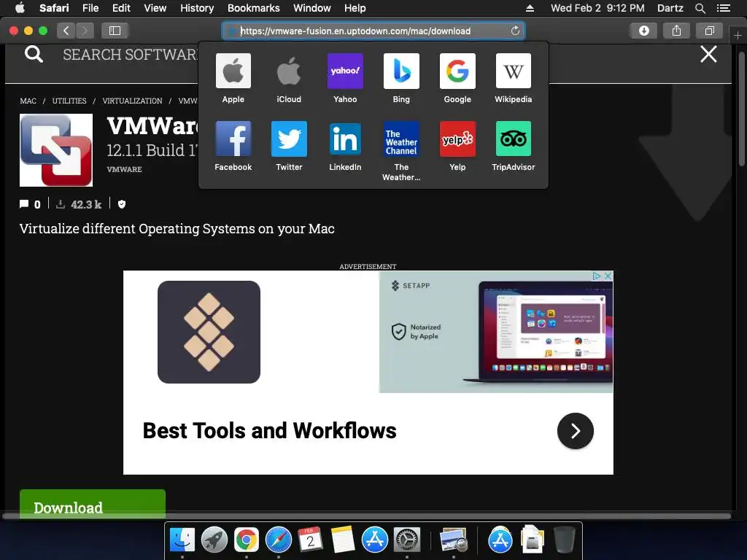
Task: Open the Yelp favorite shortcut
Action: tap(457, 146)
